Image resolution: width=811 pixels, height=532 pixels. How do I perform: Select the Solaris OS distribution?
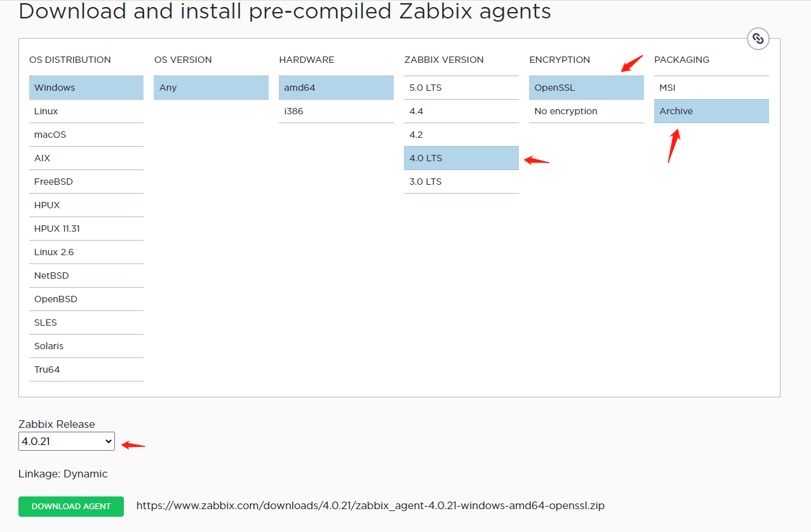pos(86,346)
